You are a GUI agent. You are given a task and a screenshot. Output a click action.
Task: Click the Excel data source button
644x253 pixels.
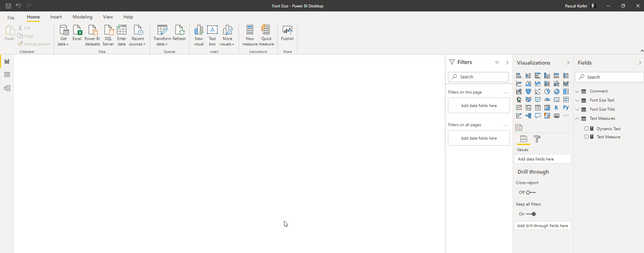(x=77, y=33)
